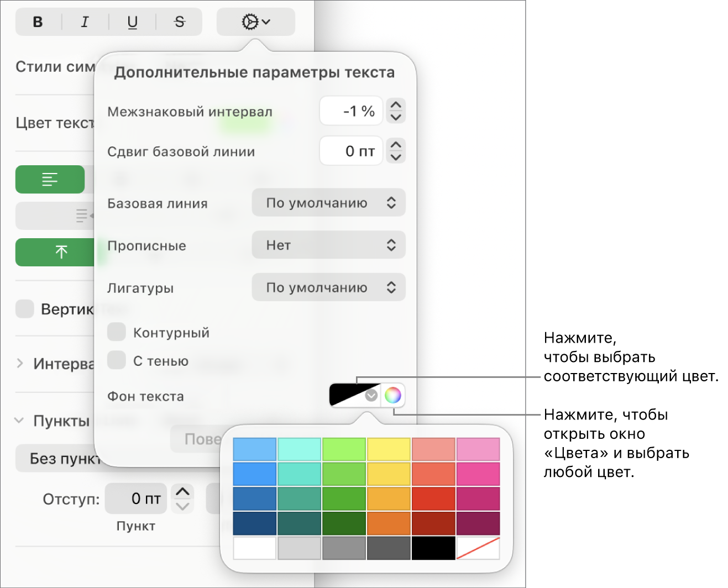Pick the light green swatch in top row
Image resolution: width=728 pixels, height=588 pixels.
pyautogui.click(x=344, y=449)
